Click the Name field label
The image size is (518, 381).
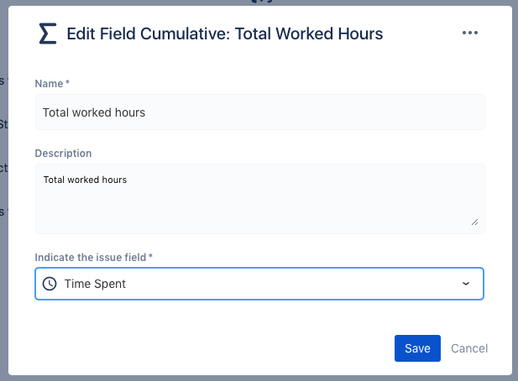pyautogui.click(x=49, y=83)
